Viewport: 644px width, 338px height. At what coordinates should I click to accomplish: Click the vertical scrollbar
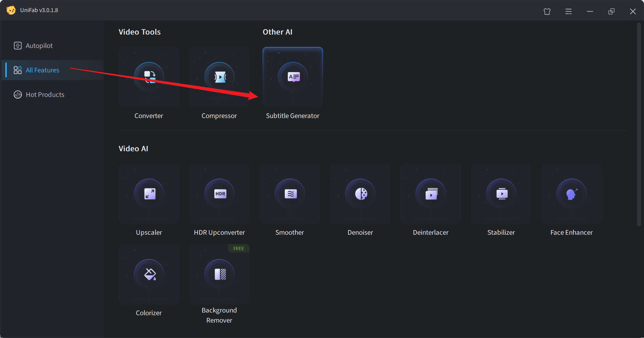[x=639, y=124]
